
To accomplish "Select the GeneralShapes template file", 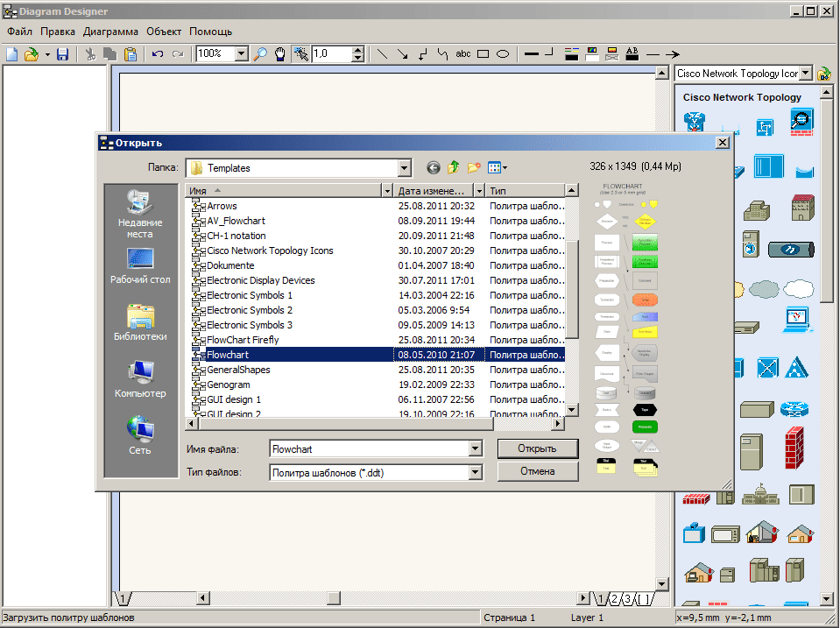I will click(238, 370).
